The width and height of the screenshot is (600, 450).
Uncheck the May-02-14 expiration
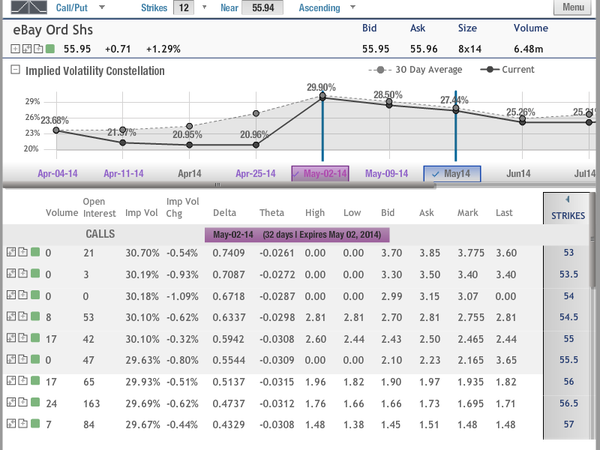tap(320, 174)
